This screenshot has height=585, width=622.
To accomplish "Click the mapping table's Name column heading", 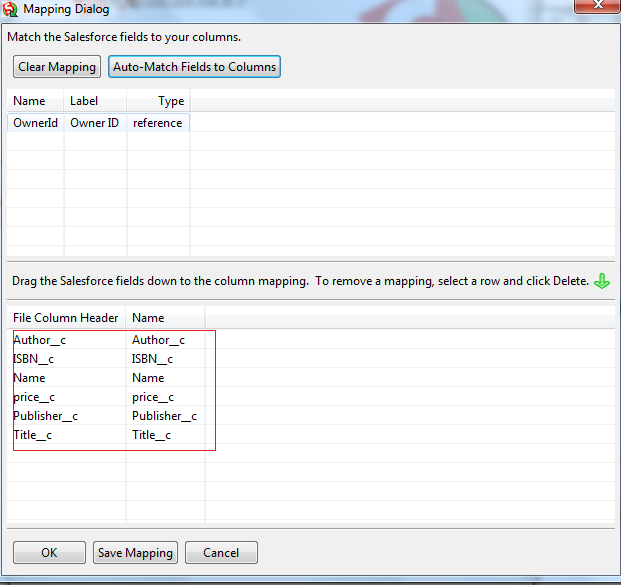I will pyautogui.click(x=165, y=318).
